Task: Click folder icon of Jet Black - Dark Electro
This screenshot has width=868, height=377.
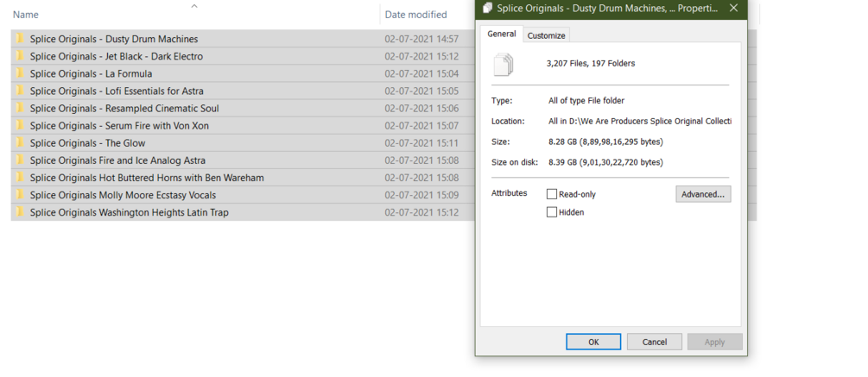Action: [x=20, y=56]
